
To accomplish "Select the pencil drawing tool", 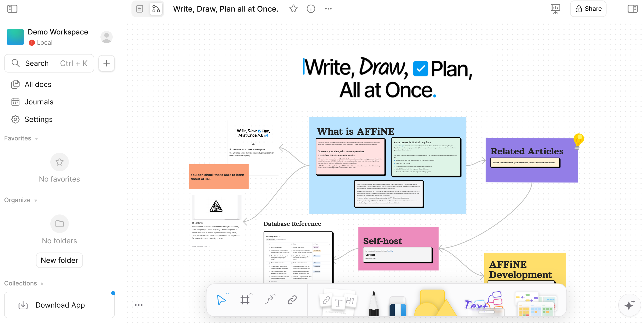I will click(374, 303).
